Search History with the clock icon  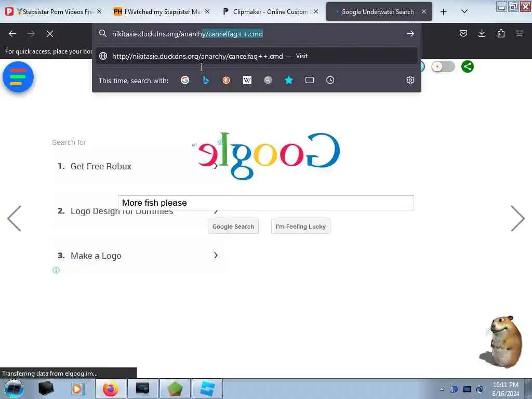pyautogui.click(x=330, y=80)
